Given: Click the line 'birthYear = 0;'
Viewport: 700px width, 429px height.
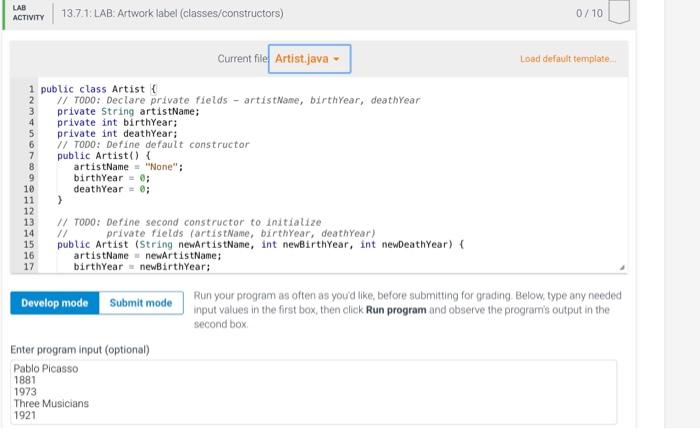Looking at the screenshot, I should pyautogui.click(x=112, y=178).
